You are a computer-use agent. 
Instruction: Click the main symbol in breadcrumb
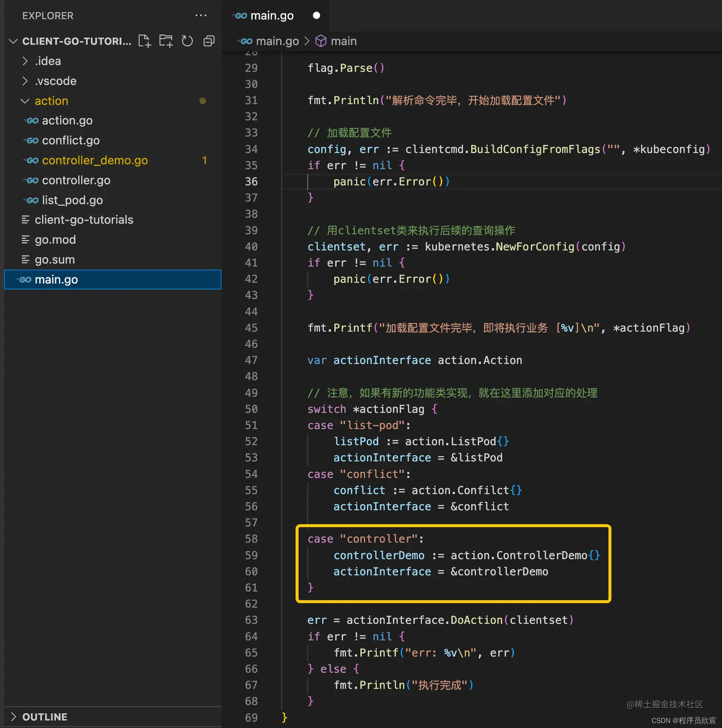tap(344, 42)
